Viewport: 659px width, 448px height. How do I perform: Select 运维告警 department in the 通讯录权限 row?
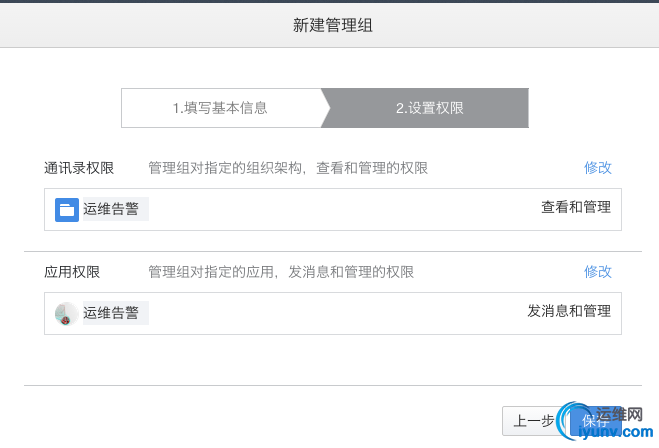tap(111, 209)
